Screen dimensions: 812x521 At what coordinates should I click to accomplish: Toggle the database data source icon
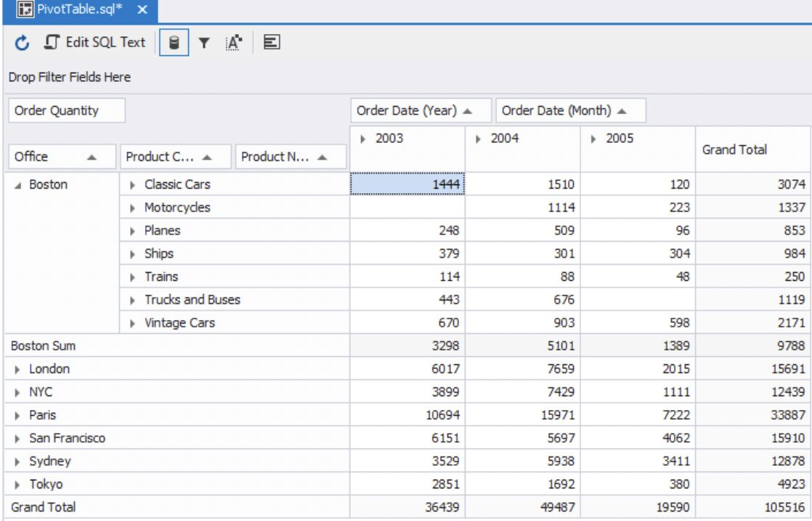pyautogui.click(x=174, y=43)
